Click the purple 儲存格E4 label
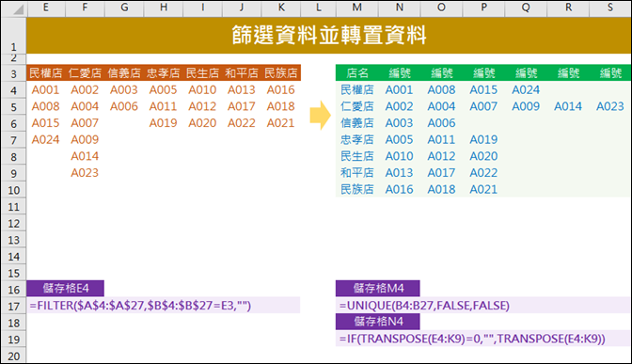The height and width of the screenshot is (364, 632). click(x=65, y=288)
